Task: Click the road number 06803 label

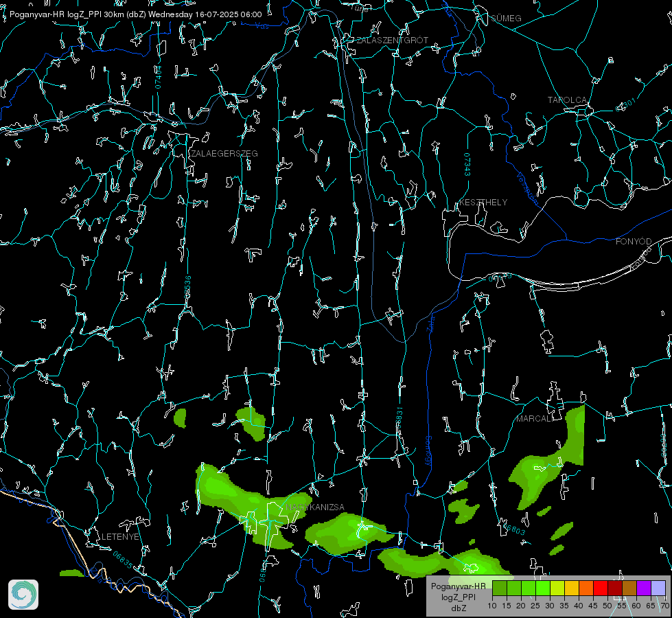Action: click(x=513, y=529)
